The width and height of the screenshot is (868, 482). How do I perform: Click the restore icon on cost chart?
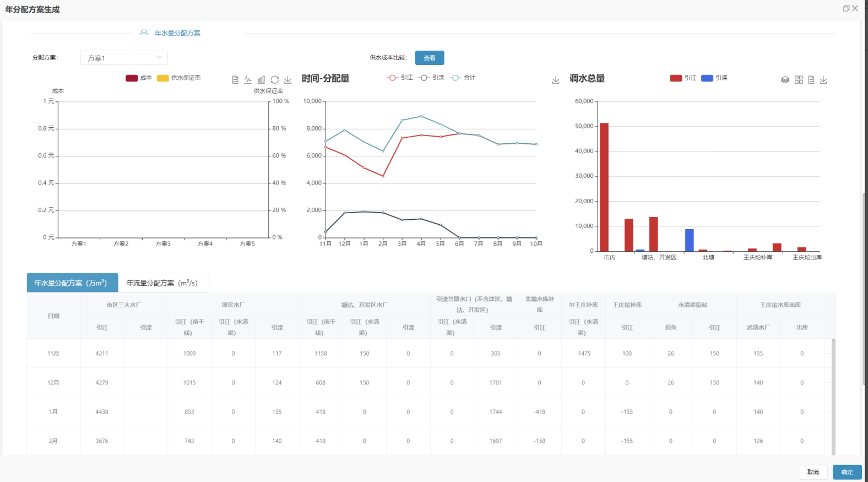[274, 80]
